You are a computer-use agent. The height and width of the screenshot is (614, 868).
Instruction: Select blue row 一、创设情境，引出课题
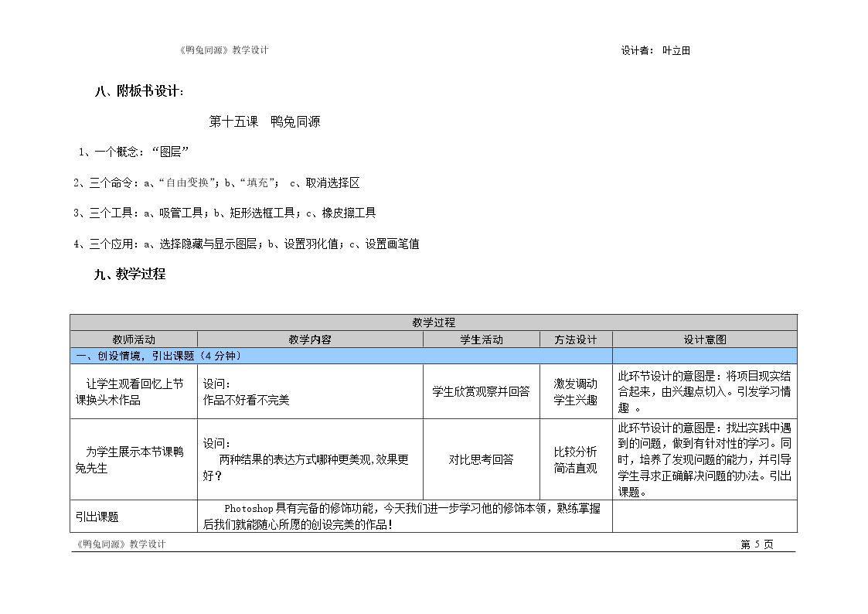[341, 356]
